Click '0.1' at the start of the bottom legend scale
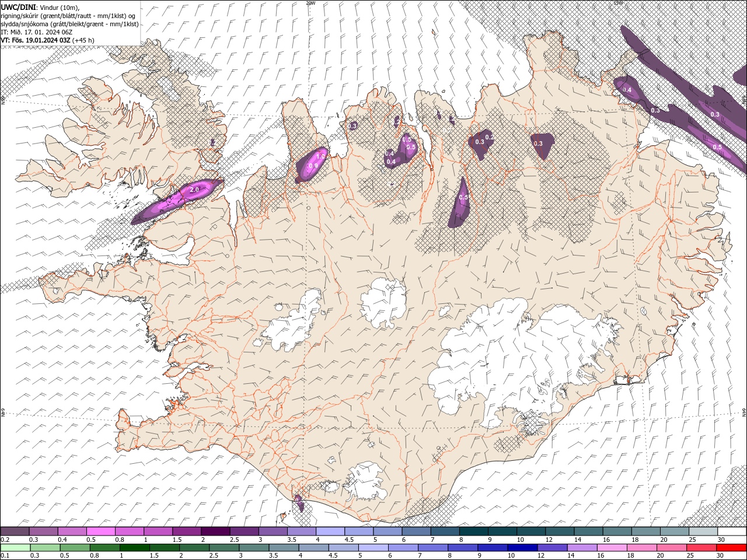The width and height of the screenshot is (747, 560). click(x=5, y=556)
